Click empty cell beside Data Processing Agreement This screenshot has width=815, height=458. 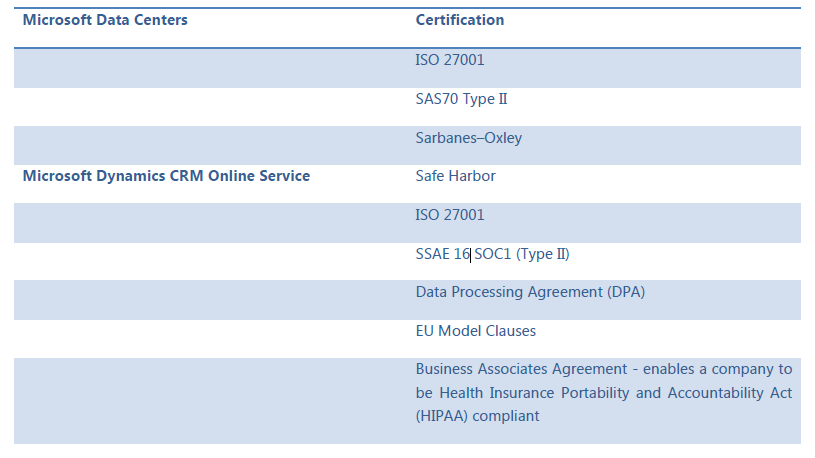pos(211,300)
